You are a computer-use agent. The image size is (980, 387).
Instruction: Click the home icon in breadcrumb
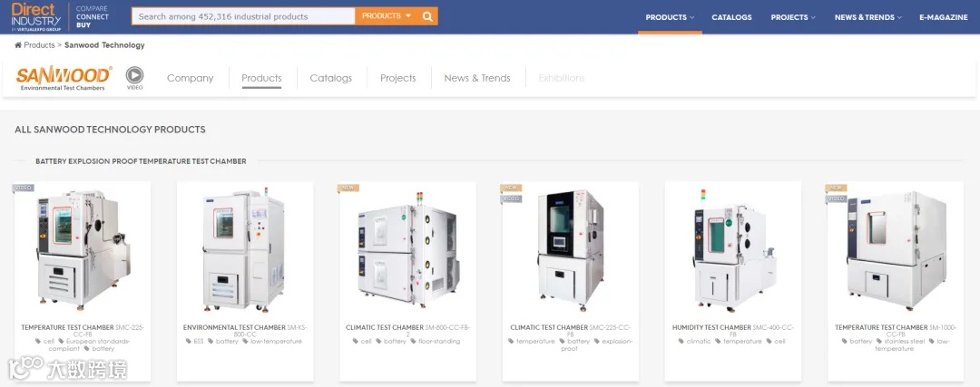[x=18, y=45]
